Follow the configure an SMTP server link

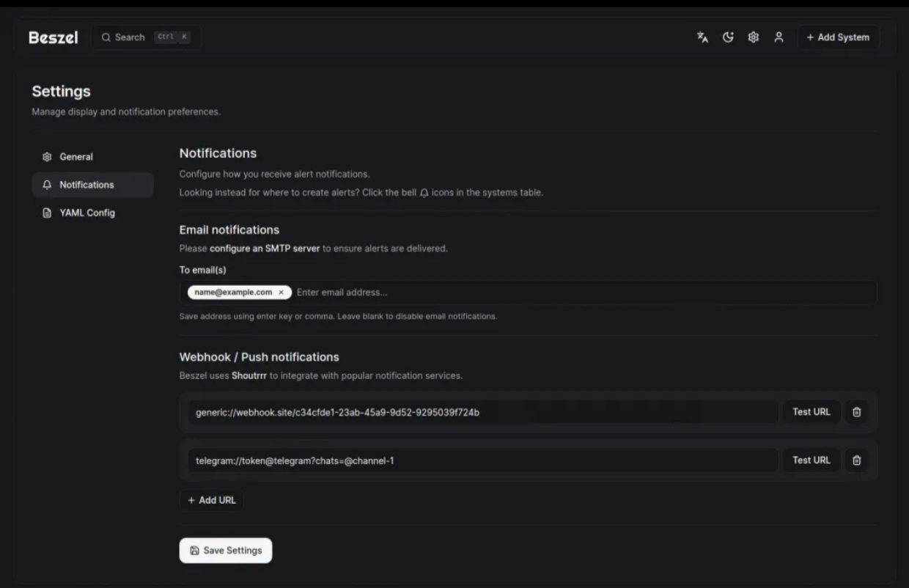[265, 249]
